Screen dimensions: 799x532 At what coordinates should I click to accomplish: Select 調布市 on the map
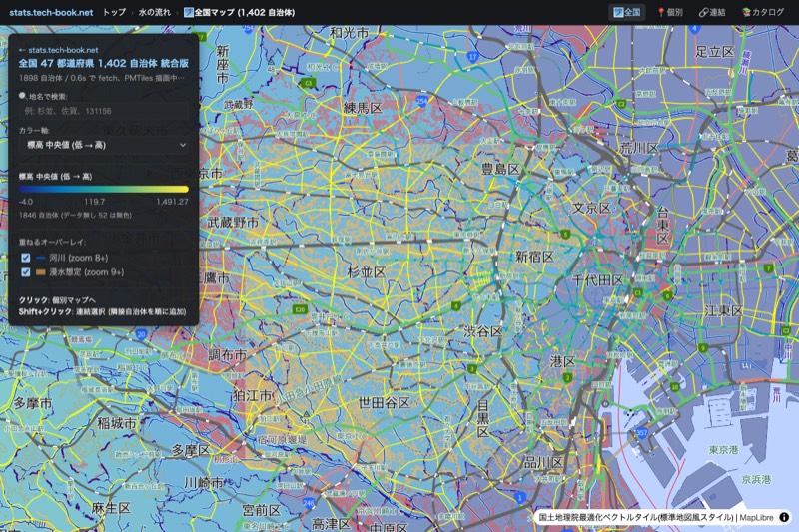tap(228, 355)
